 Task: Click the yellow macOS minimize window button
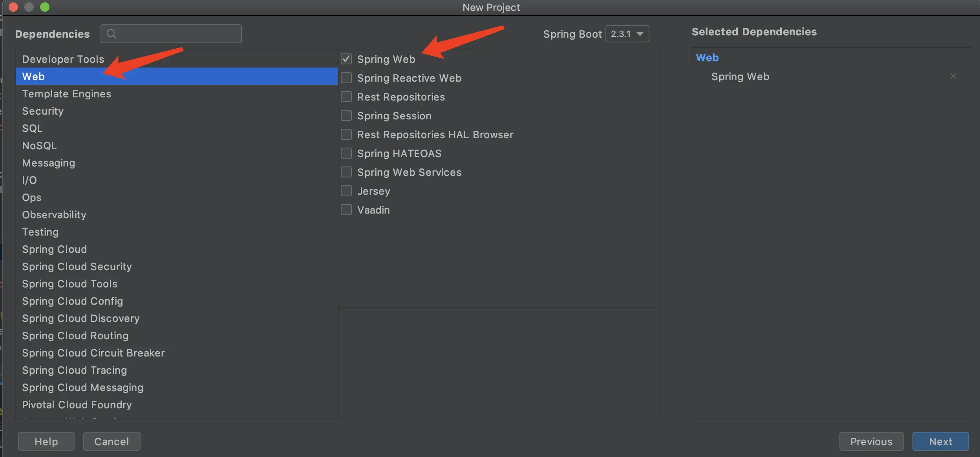click(x=29, y=7)
